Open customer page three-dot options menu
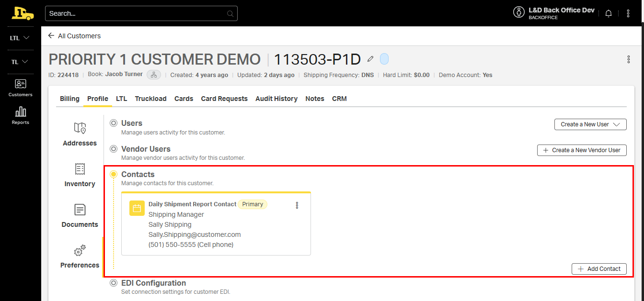 (629, 59)
